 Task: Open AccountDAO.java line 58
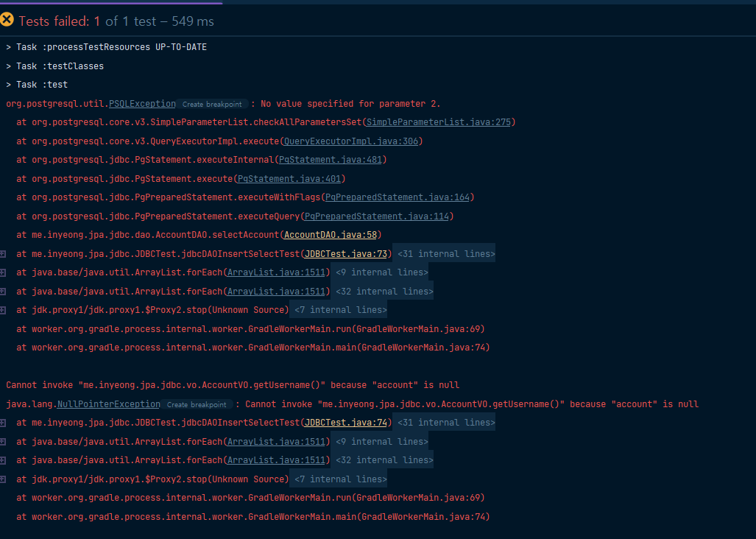coord(331,234)
